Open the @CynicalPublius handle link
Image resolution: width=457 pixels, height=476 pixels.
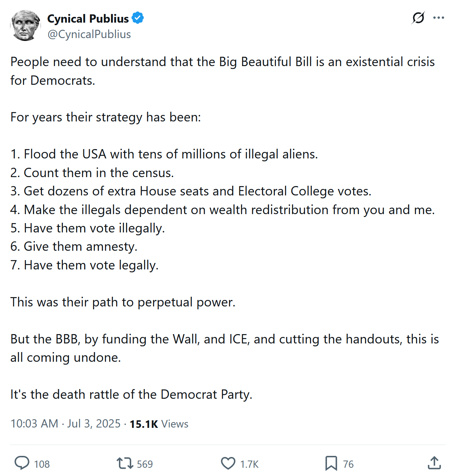89,34
